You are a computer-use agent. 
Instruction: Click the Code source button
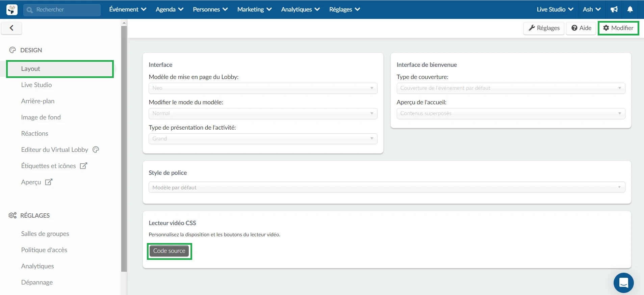pyautogui.click(x=169, y=251)
